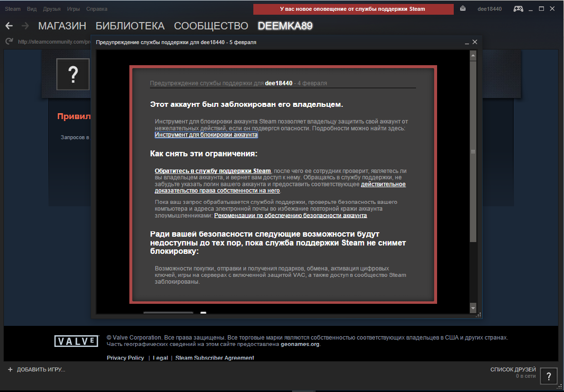Click heading Этот аккаунт был заблокирован его владельцем
Screen dimensions: 564x392
[x=246, y=104]
